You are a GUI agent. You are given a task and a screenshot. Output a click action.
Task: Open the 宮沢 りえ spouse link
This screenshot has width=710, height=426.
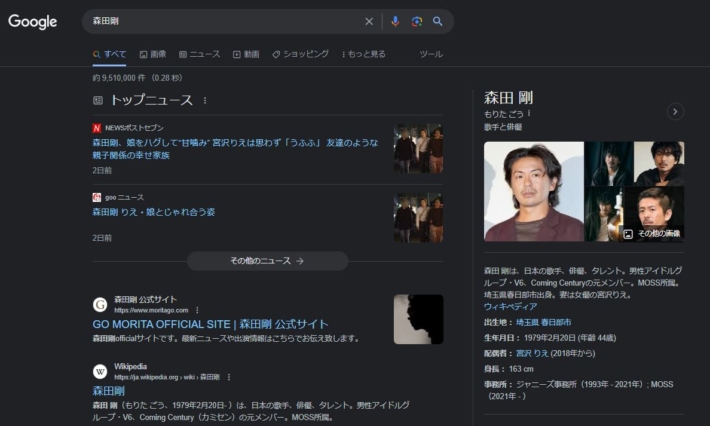pos(532,353)
